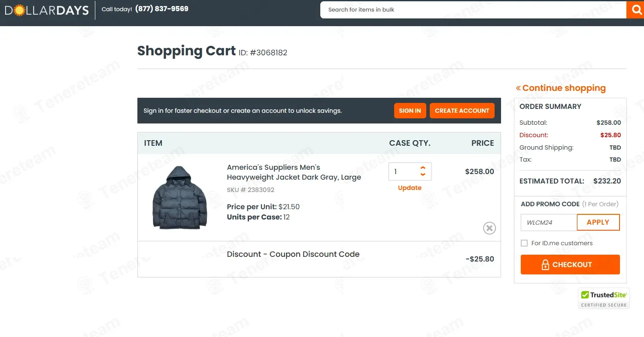Follow the Continue shopping link
The height and width of the screenshot is (337, 644).
point(561,88)
